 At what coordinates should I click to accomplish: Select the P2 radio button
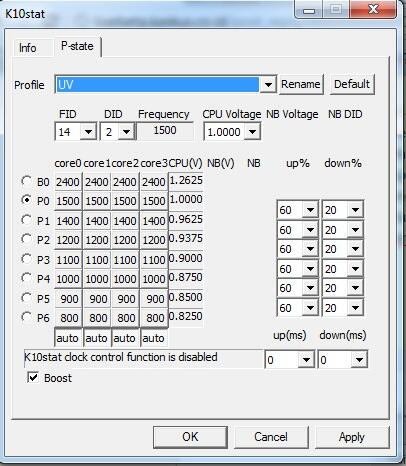coord(26,239)
